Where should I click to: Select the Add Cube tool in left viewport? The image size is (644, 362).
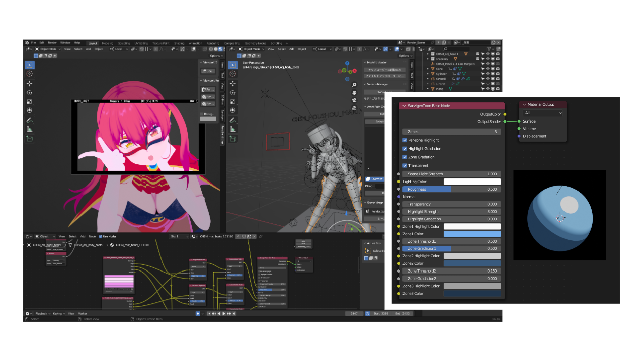(x=29, y=139)
